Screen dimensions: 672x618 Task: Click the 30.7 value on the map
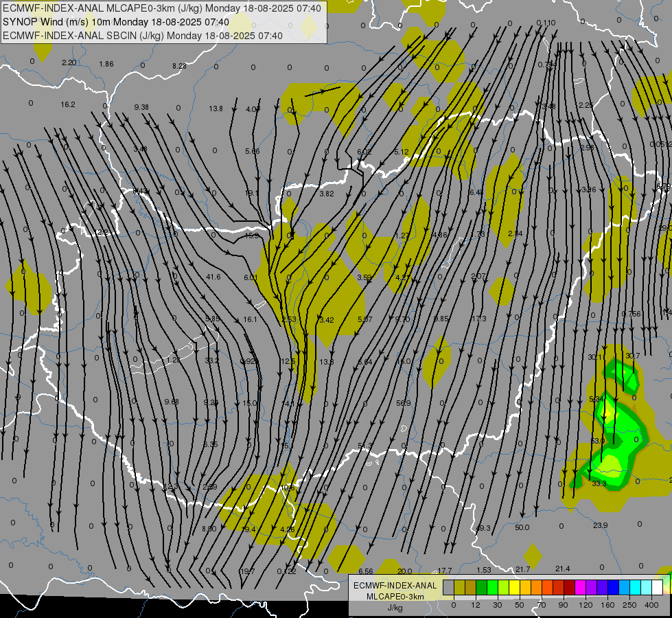pos(633,356)
